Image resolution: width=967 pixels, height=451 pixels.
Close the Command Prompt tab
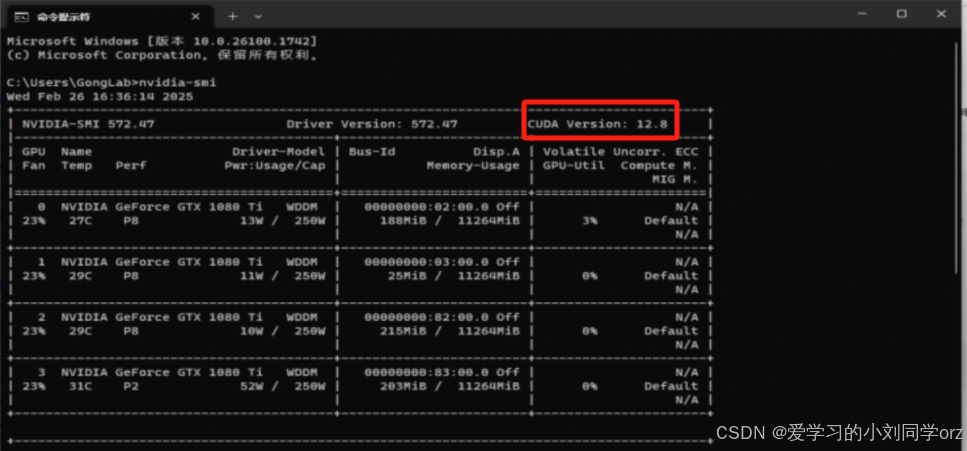(x=196, y=17)
